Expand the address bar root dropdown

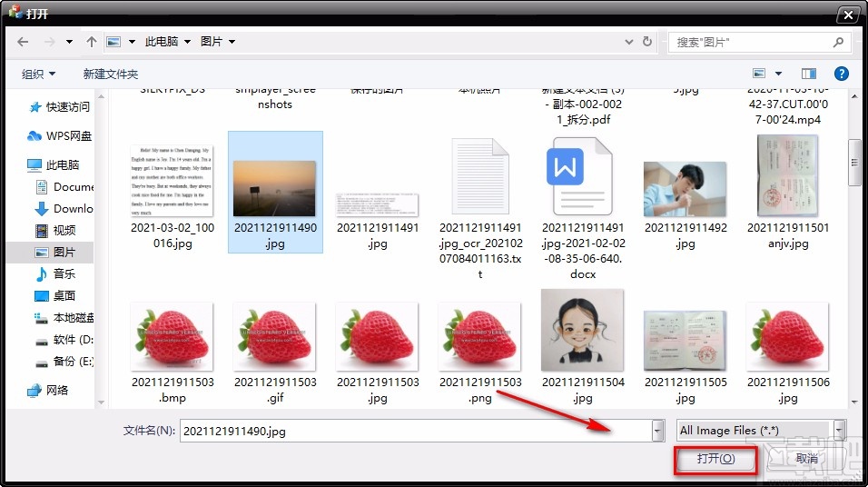[132, 42]
